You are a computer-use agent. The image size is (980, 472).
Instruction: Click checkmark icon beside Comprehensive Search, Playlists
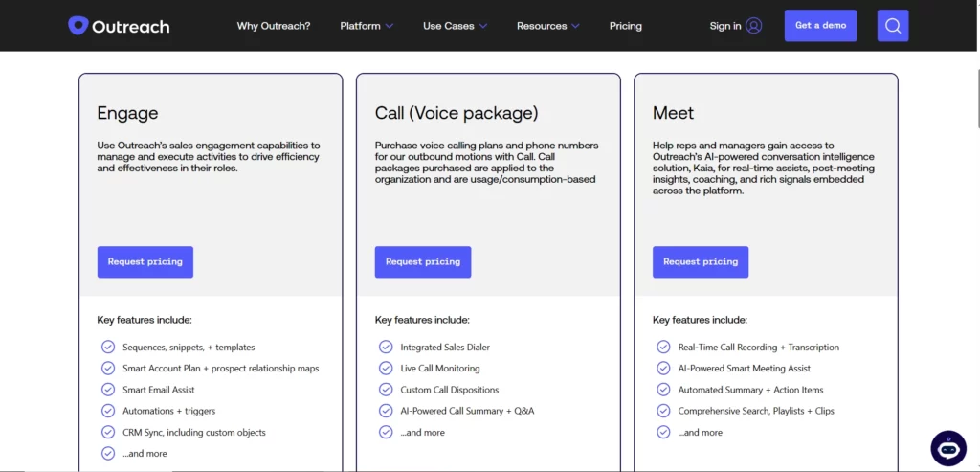click(663, 411)
